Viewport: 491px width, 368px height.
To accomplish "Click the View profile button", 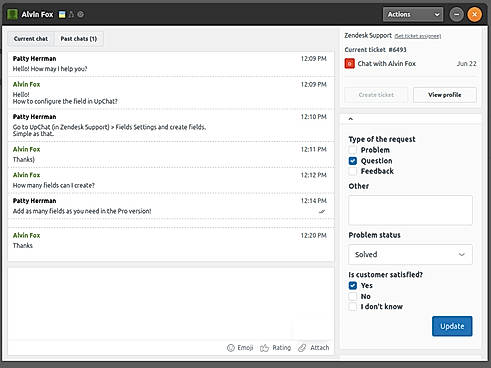I will tap(445, 95).
